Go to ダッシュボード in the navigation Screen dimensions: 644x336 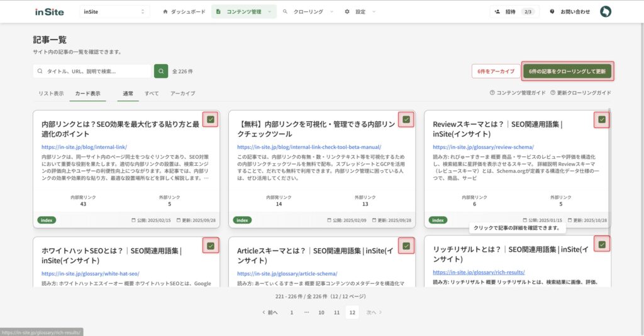[184, 11]
